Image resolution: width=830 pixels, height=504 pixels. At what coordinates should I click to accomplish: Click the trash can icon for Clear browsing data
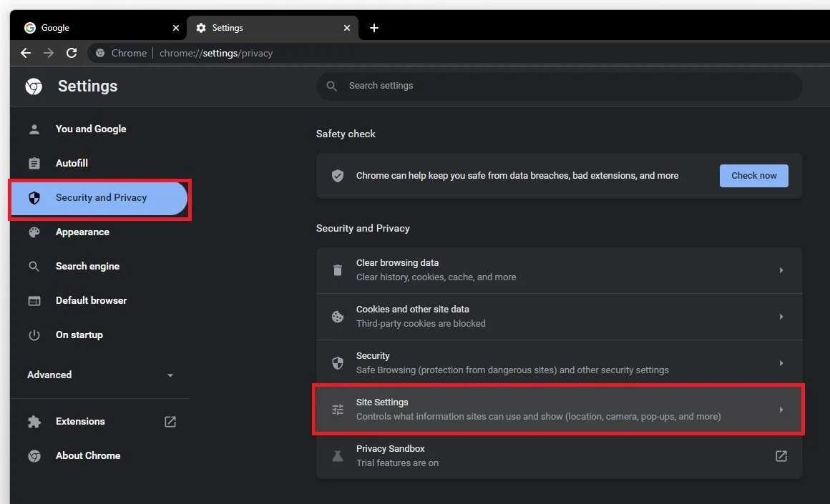pos(338,270)
